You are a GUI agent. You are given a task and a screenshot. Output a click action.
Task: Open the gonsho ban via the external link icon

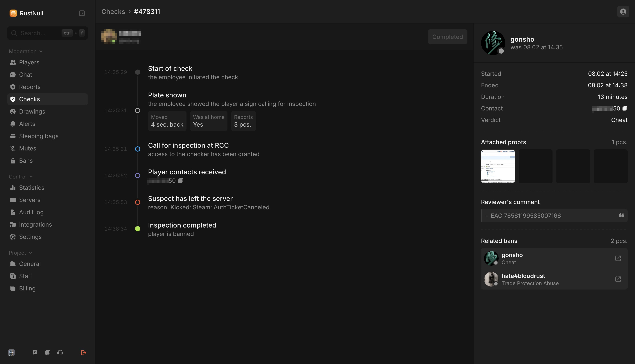click(618, 258)
